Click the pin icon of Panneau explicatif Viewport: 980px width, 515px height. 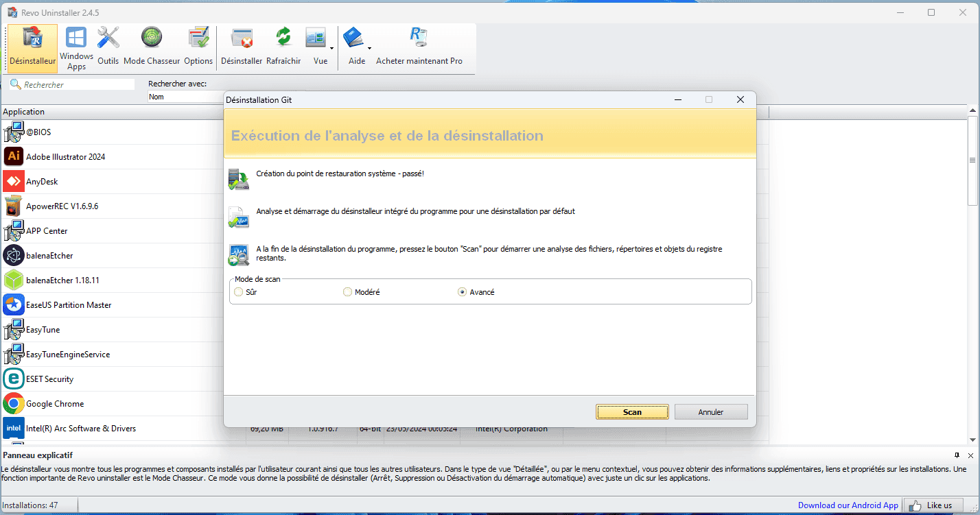point(957,455)
